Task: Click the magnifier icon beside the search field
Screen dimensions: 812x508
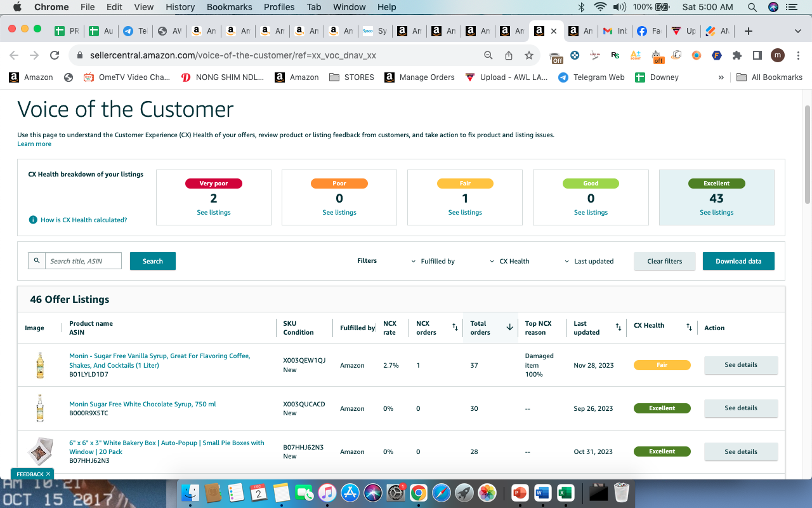Action: pos(37,261)
